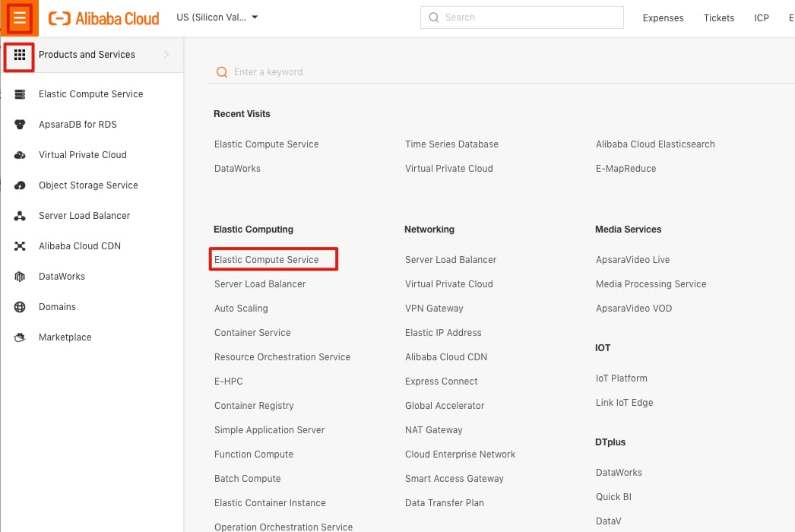
Task: Open Virtual Private Cloud under Networking
Action: [448, 284]
